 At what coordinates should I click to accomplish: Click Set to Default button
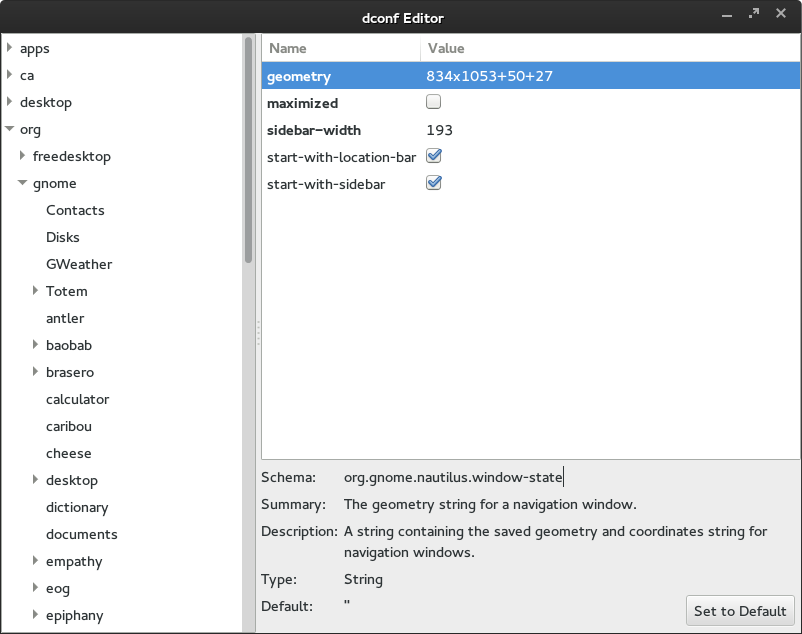tap(741, 611)
